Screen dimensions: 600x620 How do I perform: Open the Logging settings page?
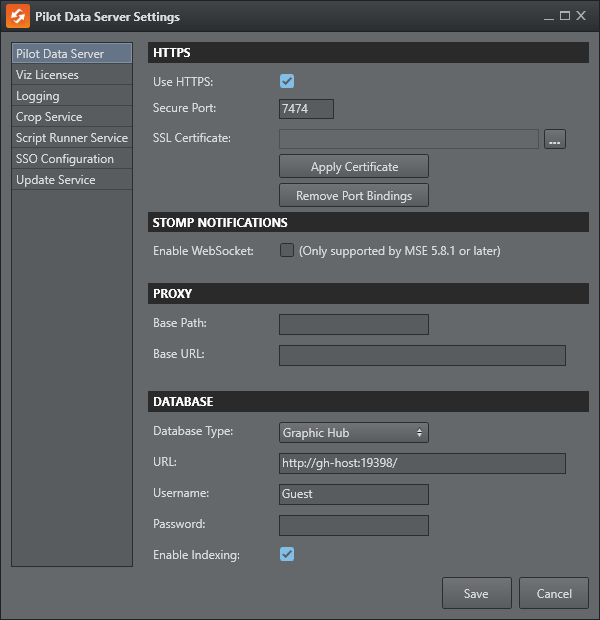pyautogui.click(x=71, y=96)
